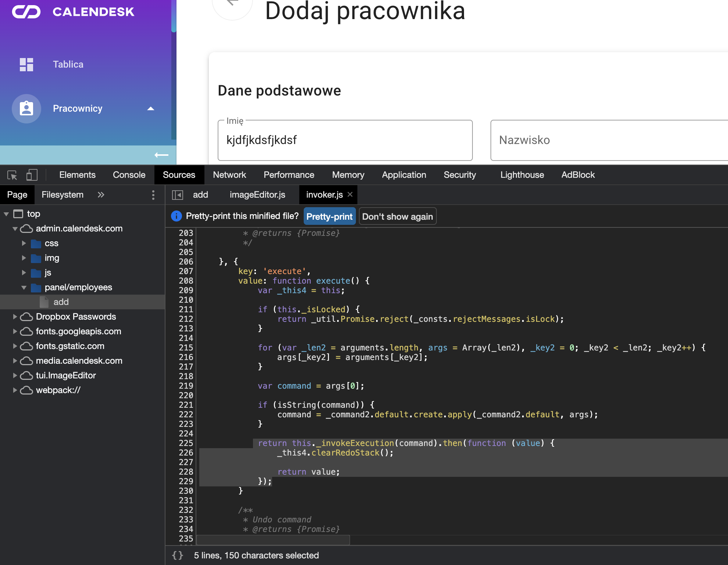Open the three-dot navigator options menu
Screen dimensions: 728x565
[x=153, y=195]
